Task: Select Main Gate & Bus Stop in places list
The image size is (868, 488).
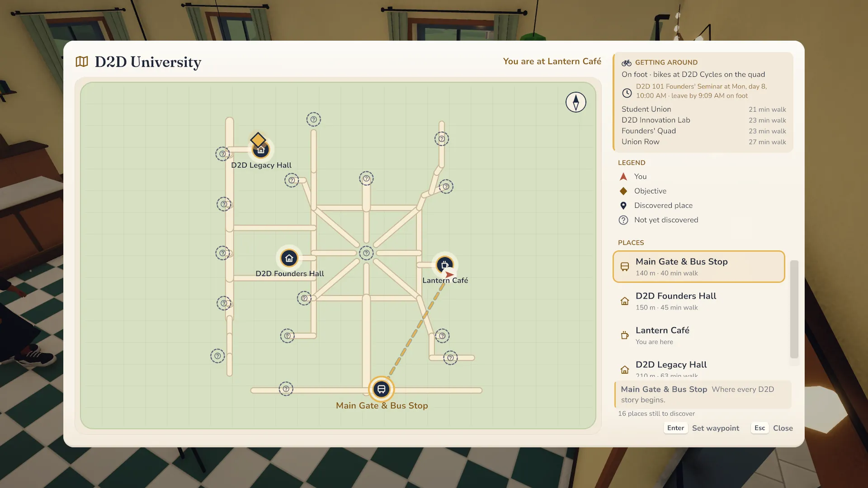Action: click(698, 267)
